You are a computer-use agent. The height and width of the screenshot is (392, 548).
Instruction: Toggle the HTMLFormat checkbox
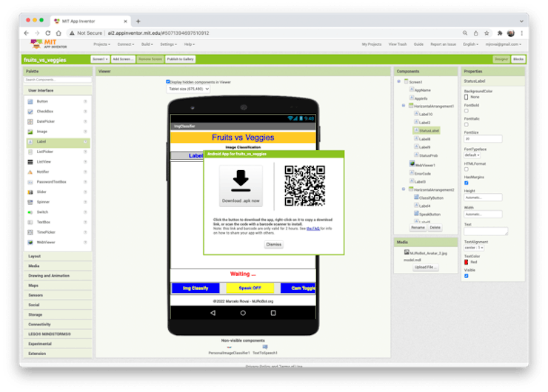(x=467, y=169)
